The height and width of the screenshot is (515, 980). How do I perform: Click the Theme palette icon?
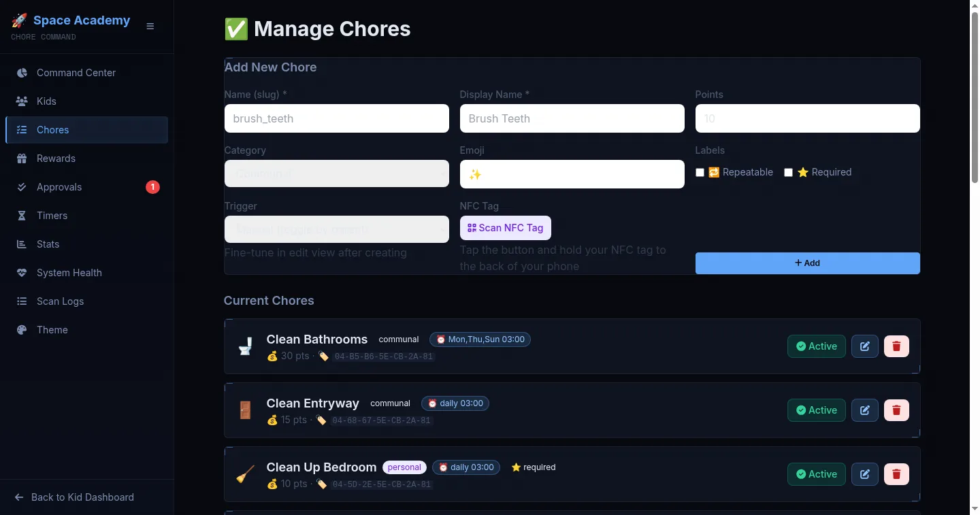(22, 330)
